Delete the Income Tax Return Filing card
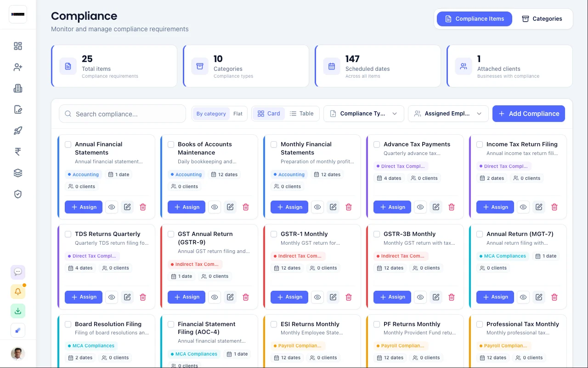Viewport: 588px width, 368px height. [x=554, y=207]
